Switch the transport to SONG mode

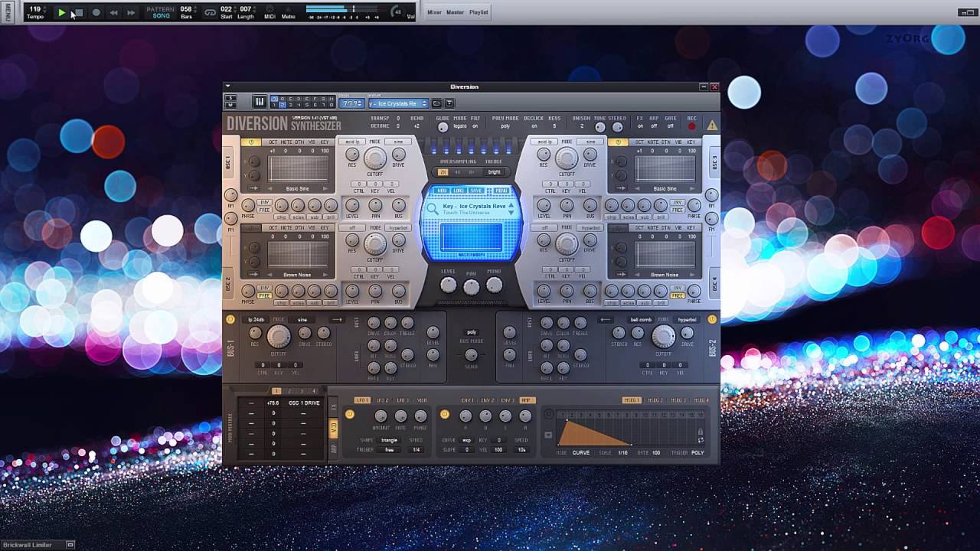coord(162,15)
